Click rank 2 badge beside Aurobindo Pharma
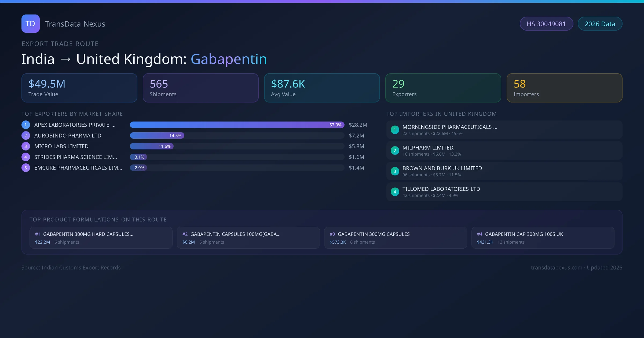 pyautogui.click(x=25, y=135)
